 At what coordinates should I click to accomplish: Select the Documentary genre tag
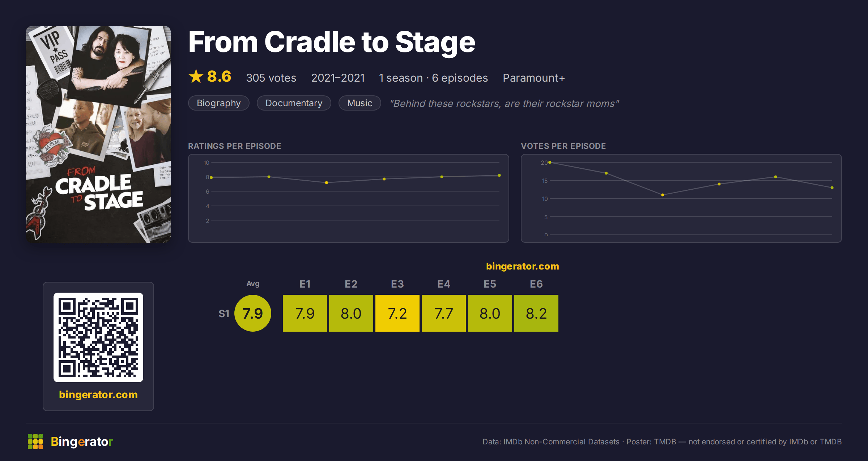click(294, 103)
